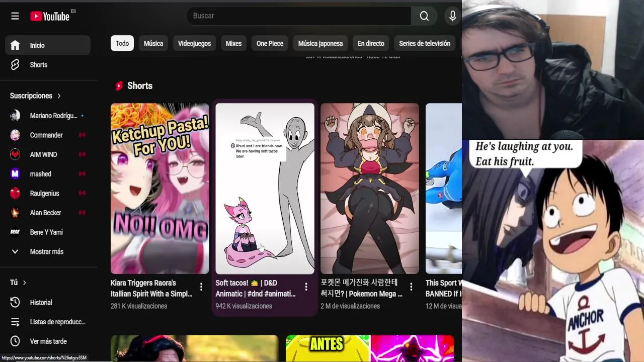
Task: Open Listas de reproducción playlist icon
Action: (15, 322)
